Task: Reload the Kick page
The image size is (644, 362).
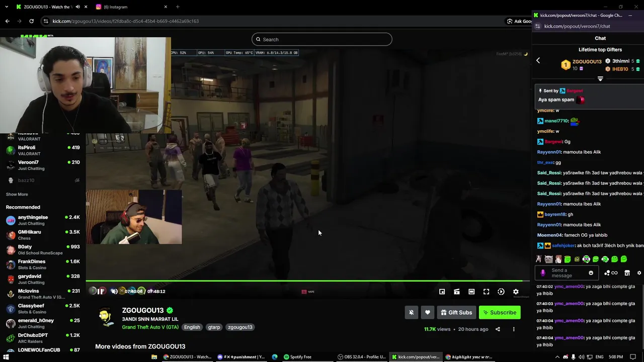Action: point(31,21)
